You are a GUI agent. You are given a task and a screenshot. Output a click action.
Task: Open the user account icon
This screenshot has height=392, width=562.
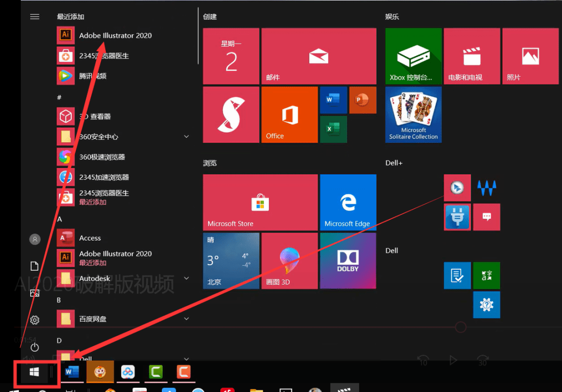click(x=35, y=239)
